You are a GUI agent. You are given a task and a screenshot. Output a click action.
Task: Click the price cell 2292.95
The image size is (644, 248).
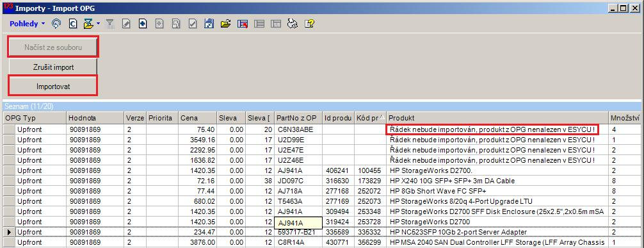198,150
